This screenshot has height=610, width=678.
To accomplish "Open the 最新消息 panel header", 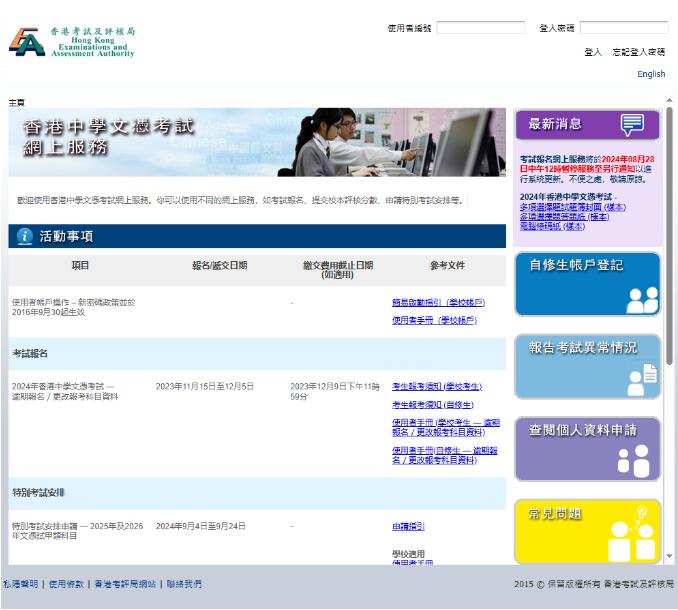I will (587, 125).
